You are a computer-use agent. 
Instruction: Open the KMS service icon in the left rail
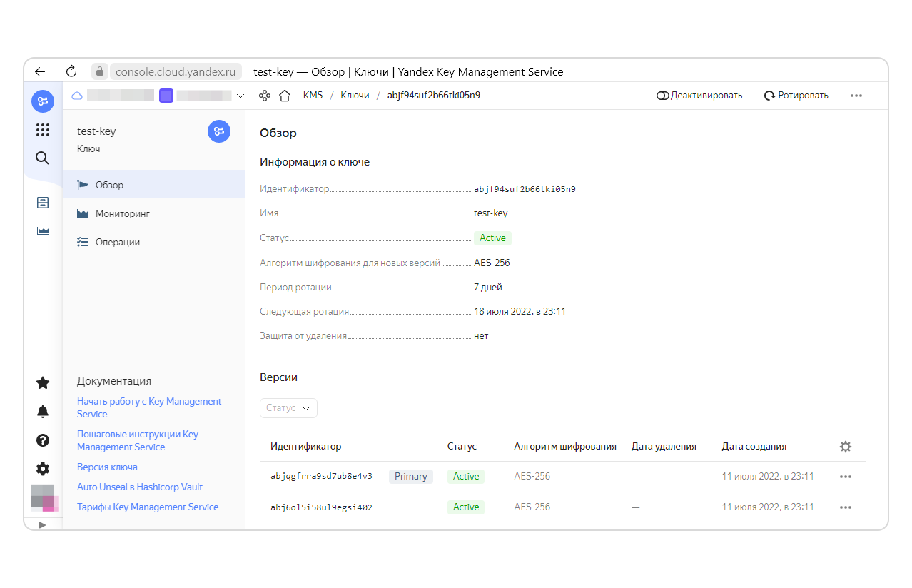[x=43, y=101]
